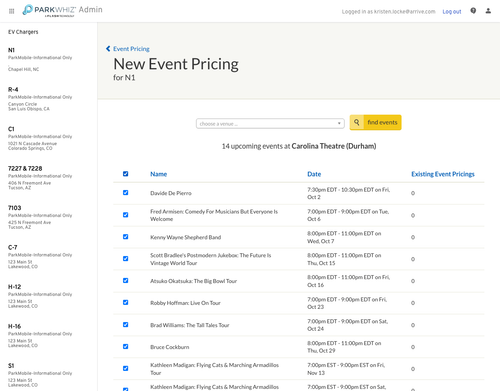Image resolution: width=500 pixels, height=391 pixels.
Task: Click the Thu, Oct 29 date cell
Action: tap(344, 347)
